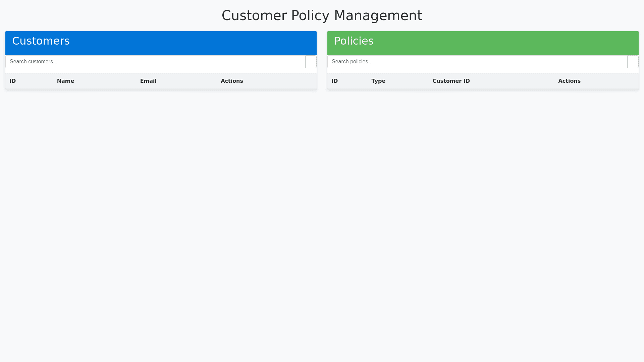This screenshot has width=644, height=362.
Task: Click the Policies heading text
Action: [354, 41]
